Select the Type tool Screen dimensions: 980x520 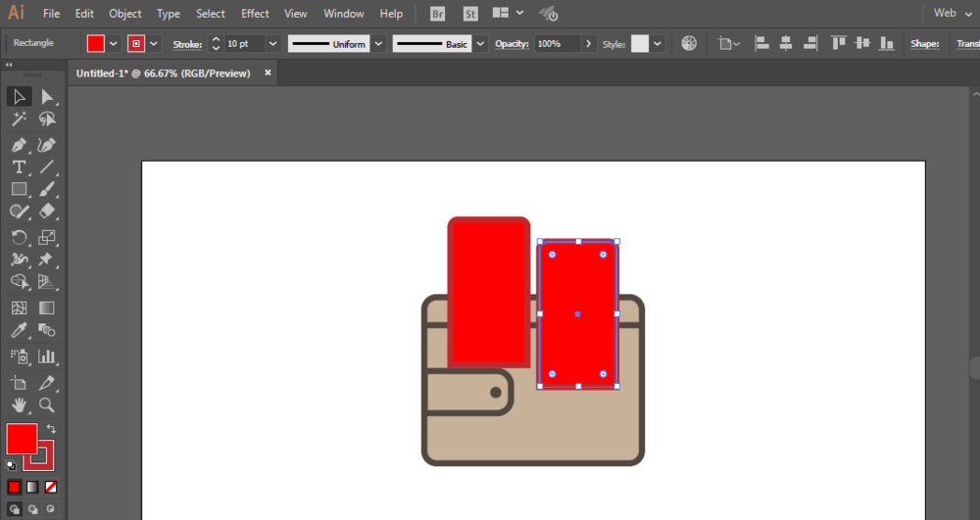pos(19,166)
